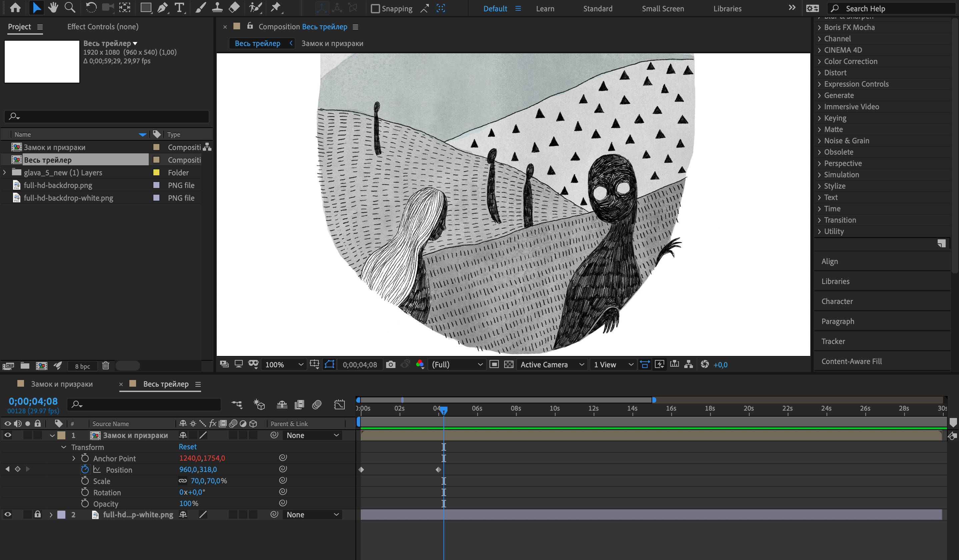Collapse the Transform group
The height and width of the screenshot is (560, 959).
point(64,447)
